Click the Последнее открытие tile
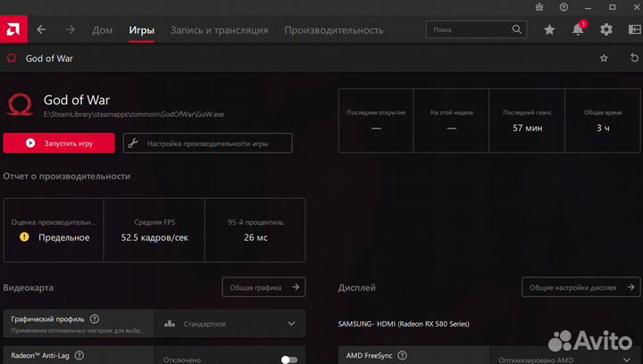Viewport: 643px width, 364px height. (x=376, y=120)
